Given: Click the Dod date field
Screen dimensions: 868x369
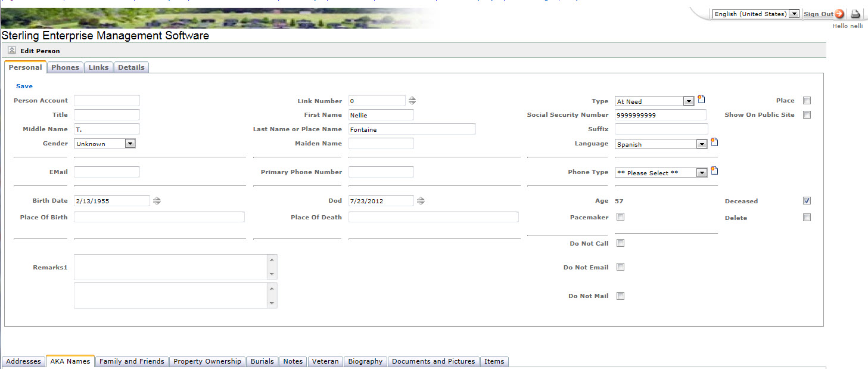Looking at the screenshot, I should pyautogui.click(x=381, y=201).
